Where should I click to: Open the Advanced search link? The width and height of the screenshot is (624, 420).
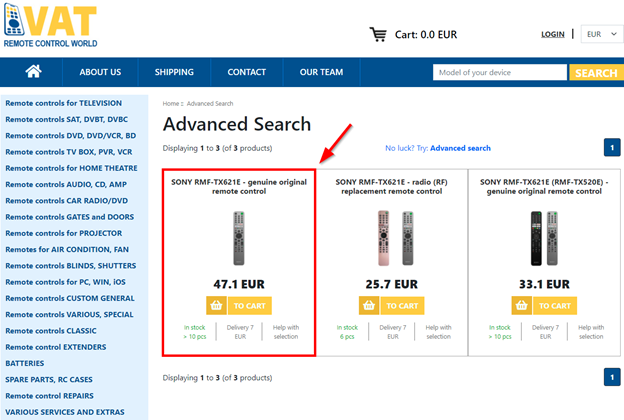coord(460,148)
